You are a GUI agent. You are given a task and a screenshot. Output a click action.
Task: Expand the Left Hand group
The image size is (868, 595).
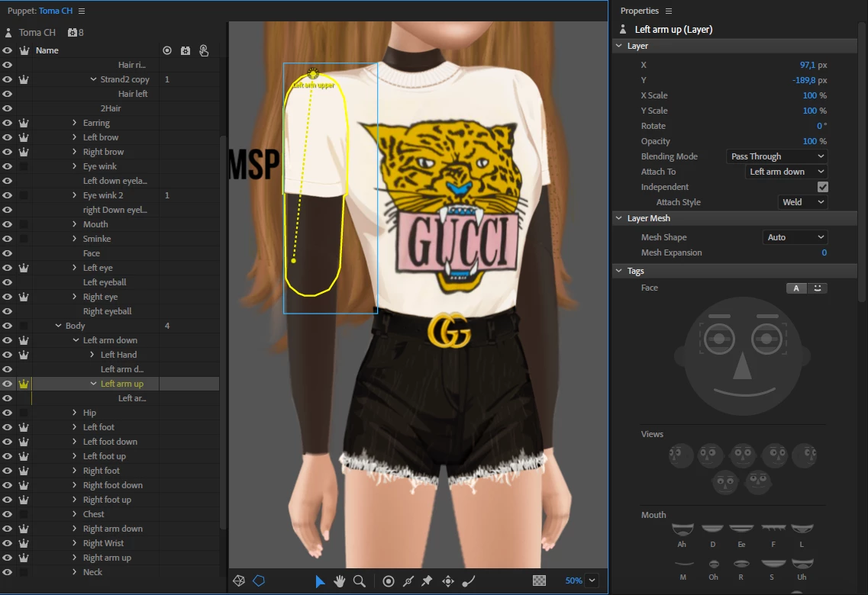pos(92,355)
